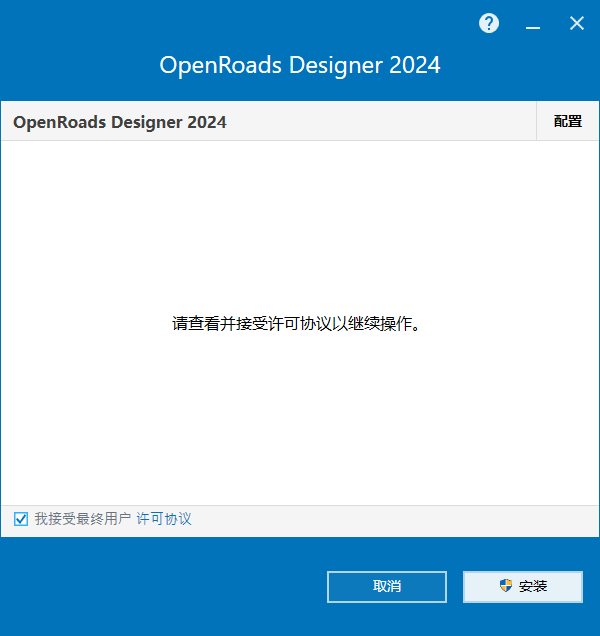Click the 取消 cancel button
Screen dimensions: 600x636
pos(387,587)
